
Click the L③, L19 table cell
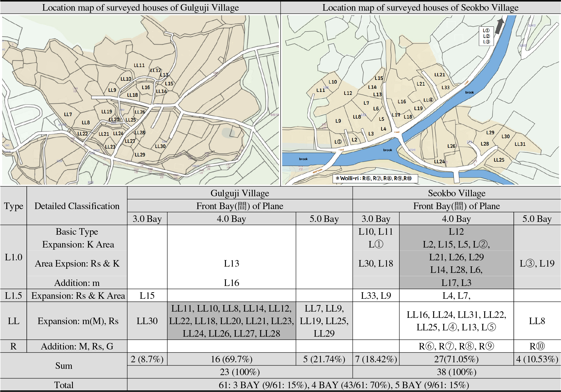tap(537, 264)
